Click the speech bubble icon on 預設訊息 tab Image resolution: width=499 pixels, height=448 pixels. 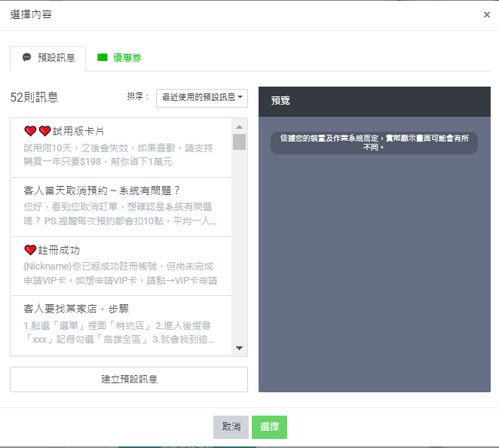coord(26,57)
